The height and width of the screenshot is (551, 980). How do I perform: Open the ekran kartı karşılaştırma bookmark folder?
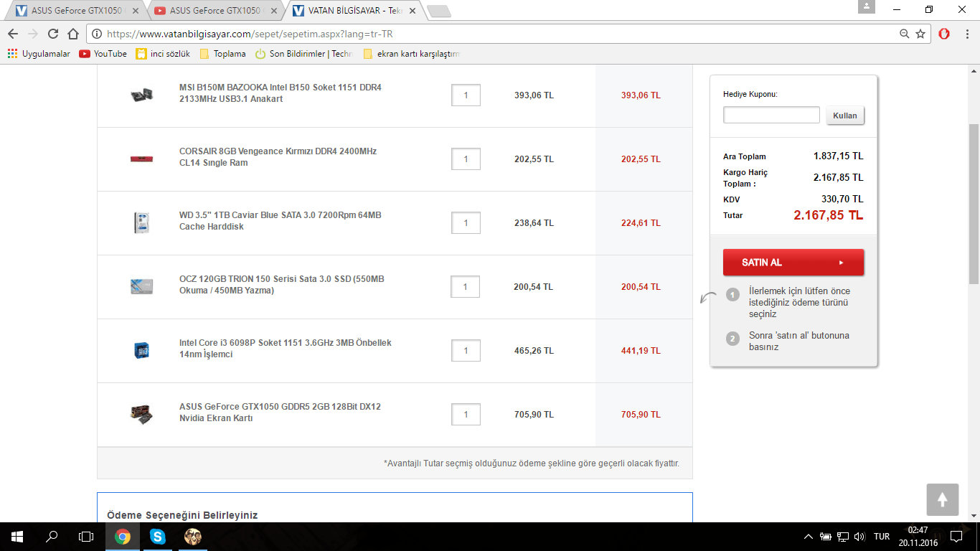pyautogui.click(x=411, y=54)
